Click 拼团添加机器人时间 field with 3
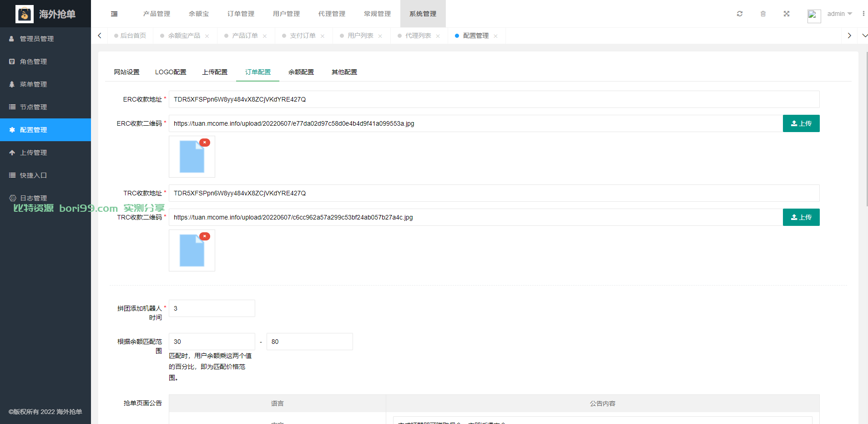The image size is (868, 424). [x=212, y=308]
